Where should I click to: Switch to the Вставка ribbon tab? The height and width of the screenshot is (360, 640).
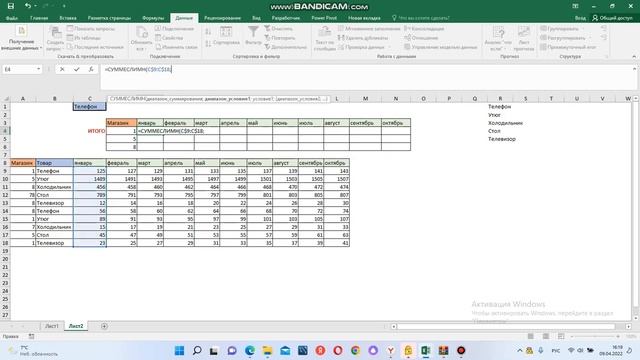(68, 18)
